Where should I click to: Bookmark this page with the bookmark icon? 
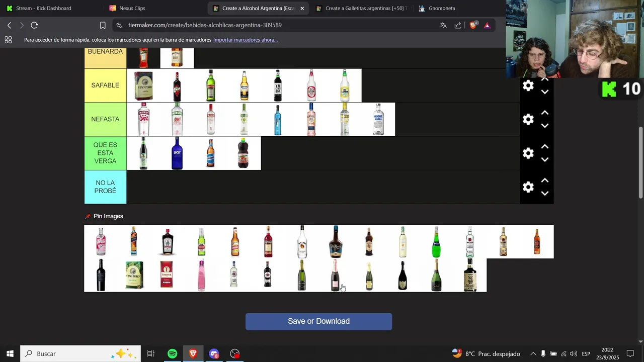[103, 25]
